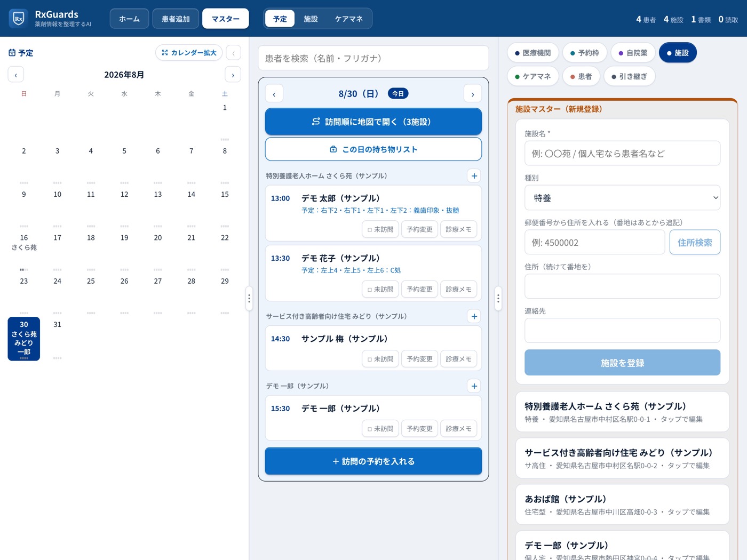Add visit to デモ 一郎 group
Image resolution: width=747 pixels, height=560 pixels.
tap(474, 386)
